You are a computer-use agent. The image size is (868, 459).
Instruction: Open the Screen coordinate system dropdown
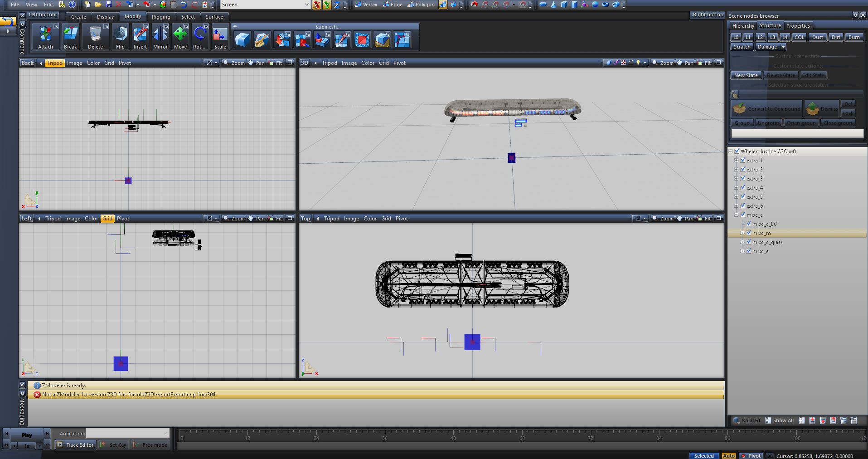coord(306,5)
